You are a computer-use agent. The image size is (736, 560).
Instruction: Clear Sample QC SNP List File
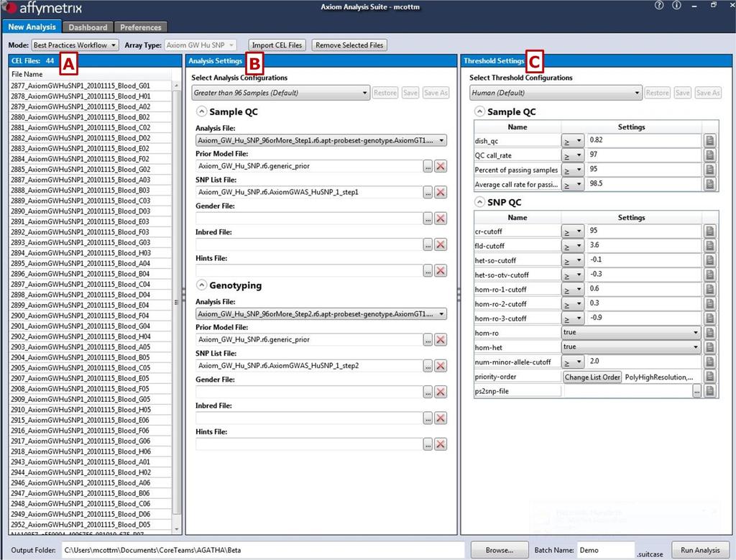(441, 192)
